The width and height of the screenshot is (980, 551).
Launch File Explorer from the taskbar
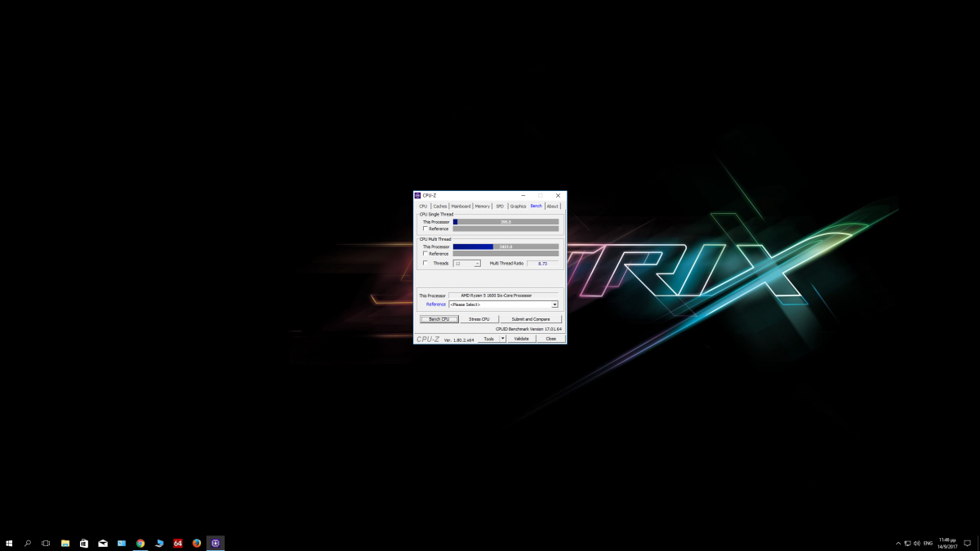click(65, 543)
